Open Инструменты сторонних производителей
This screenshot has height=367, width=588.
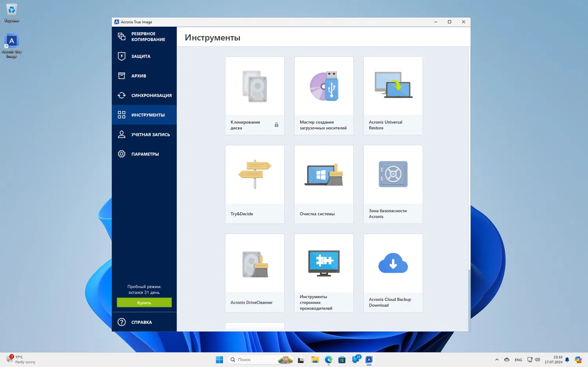point(324,273)
